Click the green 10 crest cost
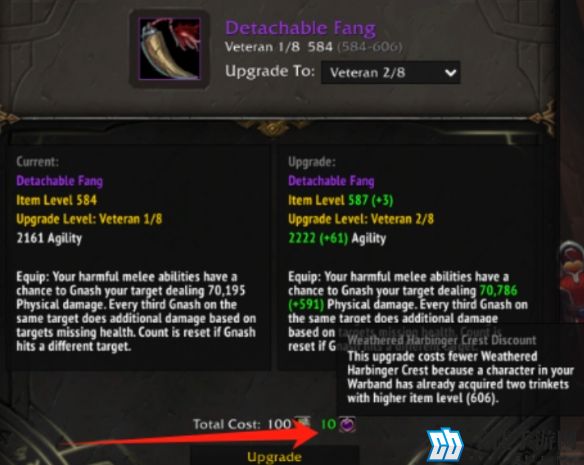The width and height of the screenshot is (584, 465). click(328, 424)
